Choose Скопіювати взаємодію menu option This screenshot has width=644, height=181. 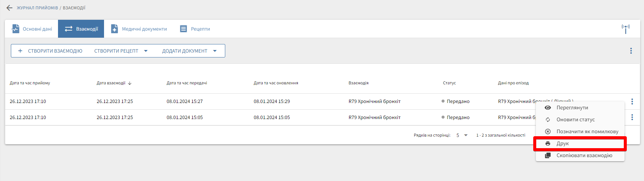click(x=584, y=155)
